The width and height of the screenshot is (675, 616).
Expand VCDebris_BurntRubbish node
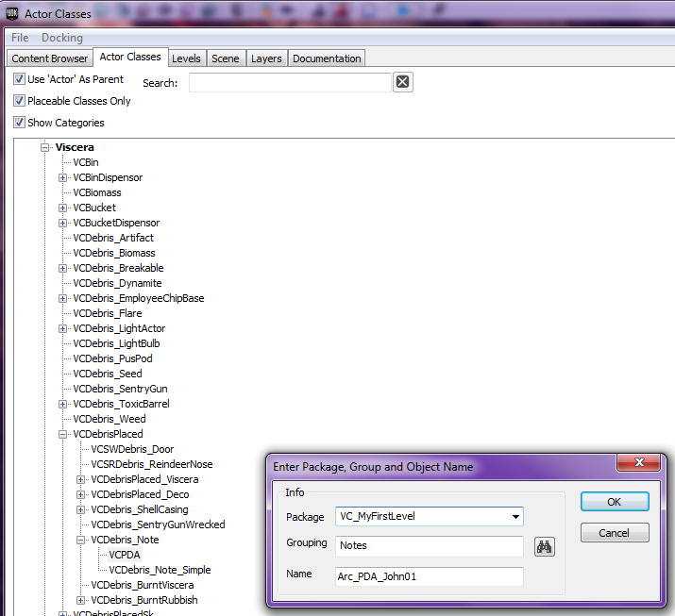pyautogui.click(x=80, y=600)
